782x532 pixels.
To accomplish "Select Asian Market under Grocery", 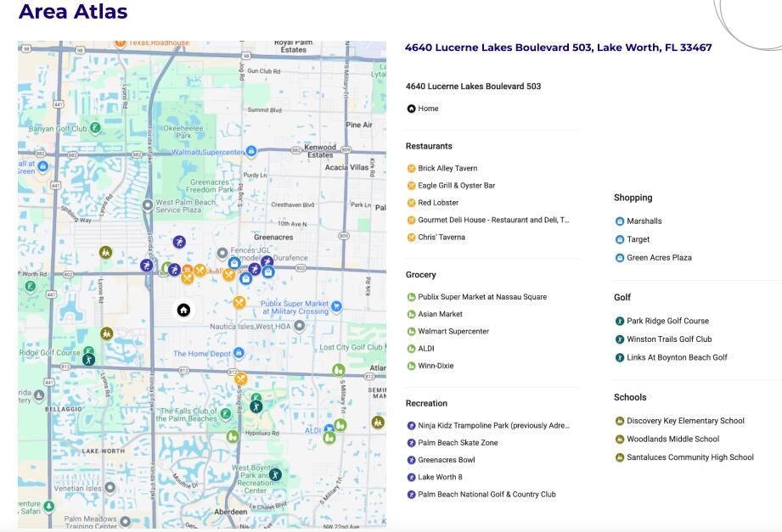I will [x=440, y=314].
